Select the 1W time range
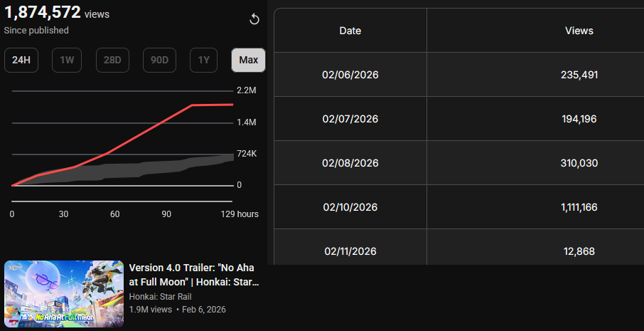The height and width of the screenshot is (331, 644). 67,61
